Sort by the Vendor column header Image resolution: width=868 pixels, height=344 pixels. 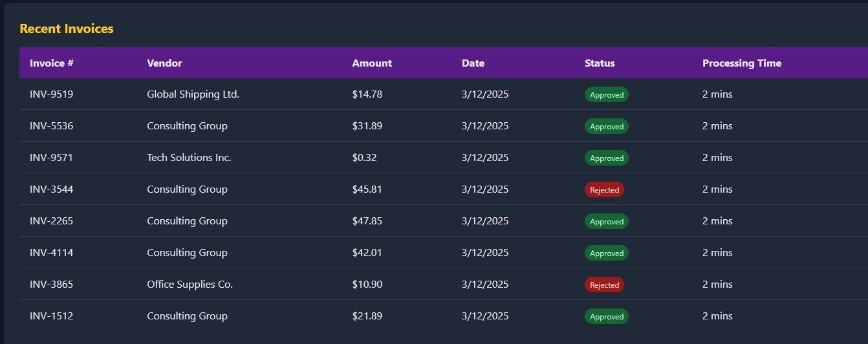click(164, 63)
